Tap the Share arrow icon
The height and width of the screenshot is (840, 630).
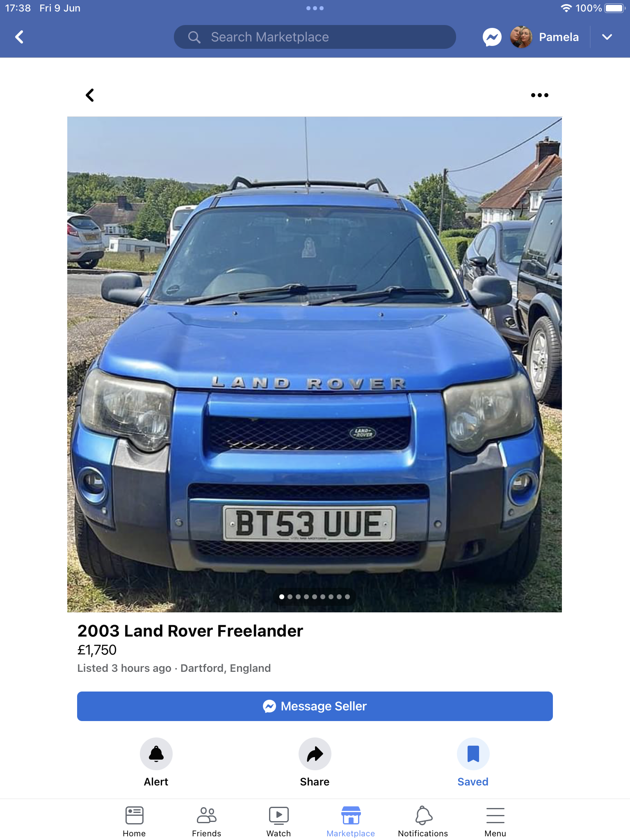tap(315, 754)
